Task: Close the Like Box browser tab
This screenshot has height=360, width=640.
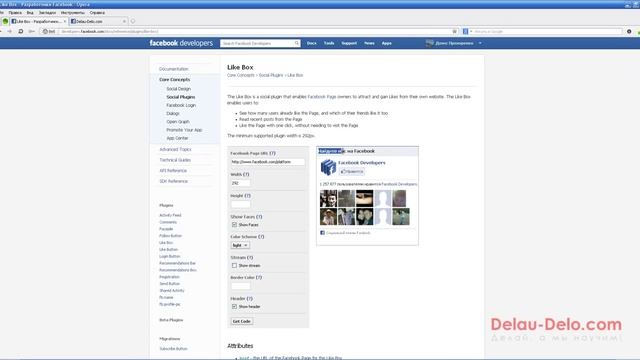Action: click(64, 21)
